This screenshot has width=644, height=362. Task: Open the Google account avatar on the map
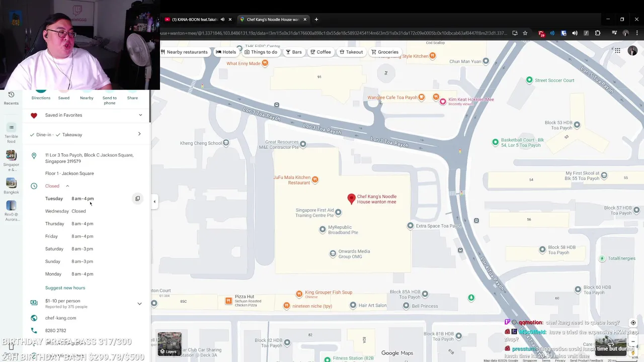[632, 51]
